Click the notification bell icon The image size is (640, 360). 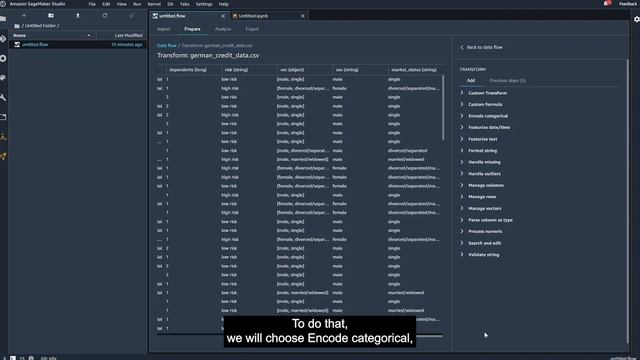(x=607, y=4)
